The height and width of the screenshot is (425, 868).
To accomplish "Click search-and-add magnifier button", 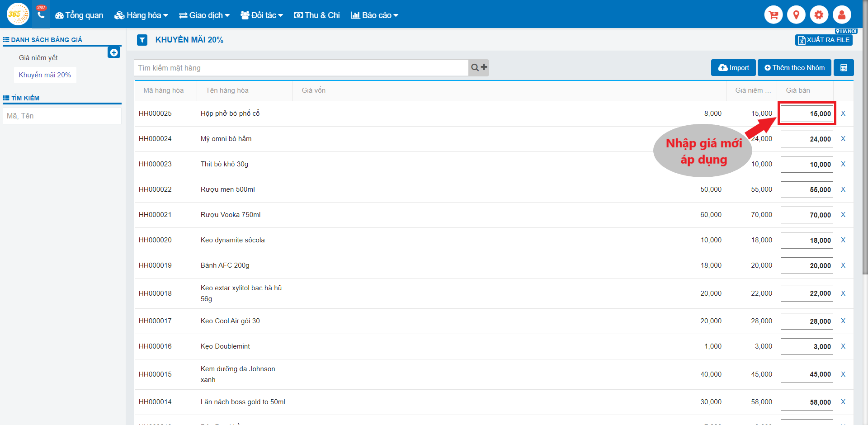I will point(479,68).
